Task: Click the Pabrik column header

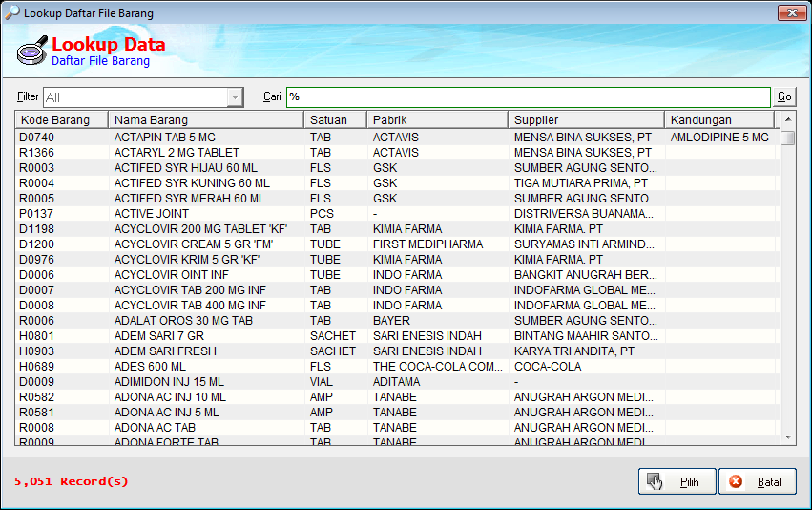Action: tap(437, 119)
